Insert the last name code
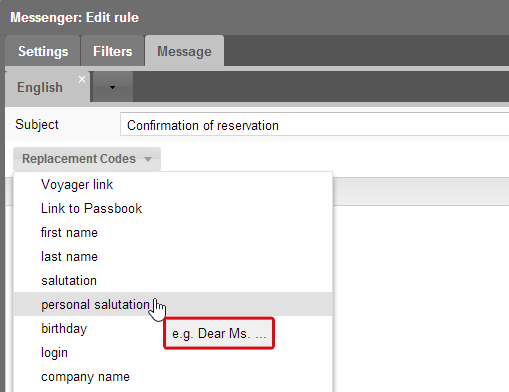509x392 pixels. (x=173, y=256)
